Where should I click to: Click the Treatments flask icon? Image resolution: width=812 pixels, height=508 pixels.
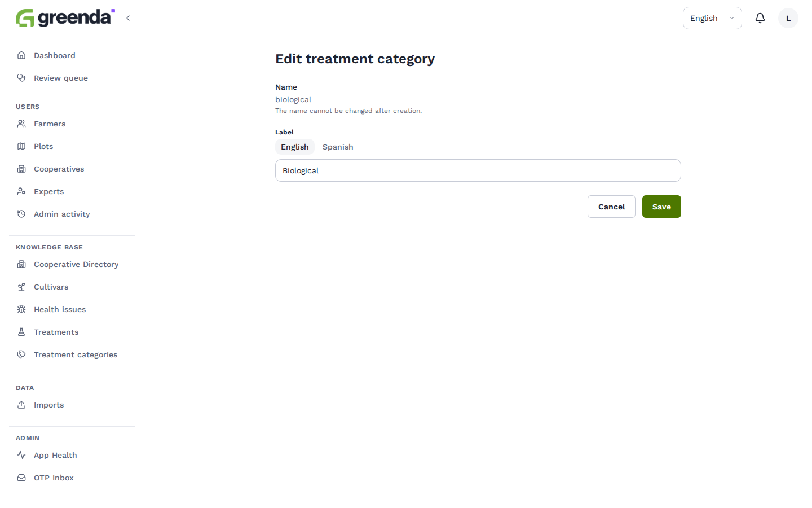pyautogui.click(x=21, y=332)
